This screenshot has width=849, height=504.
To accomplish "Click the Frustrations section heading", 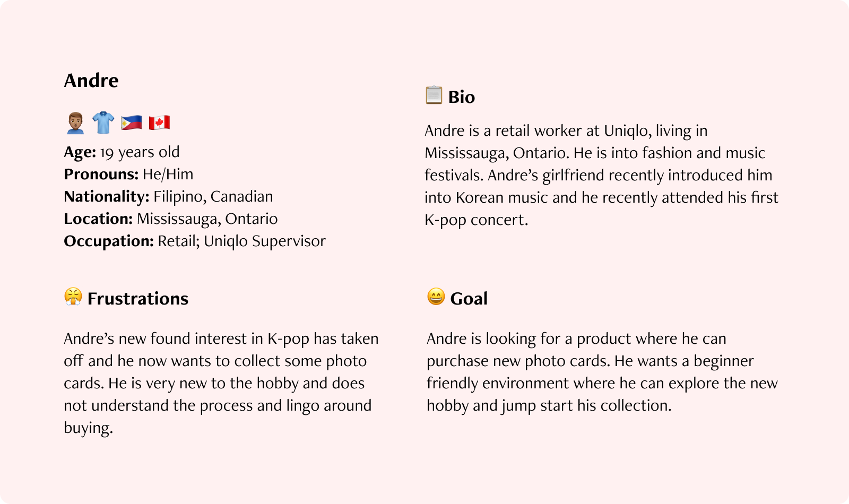I will [138, 299].
